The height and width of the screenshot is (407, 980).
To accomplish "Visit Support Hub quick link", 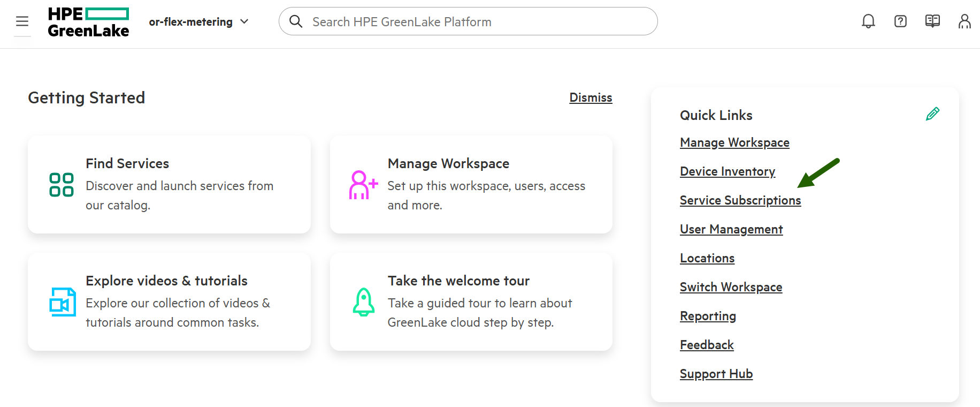I will (x=716, y=374).
